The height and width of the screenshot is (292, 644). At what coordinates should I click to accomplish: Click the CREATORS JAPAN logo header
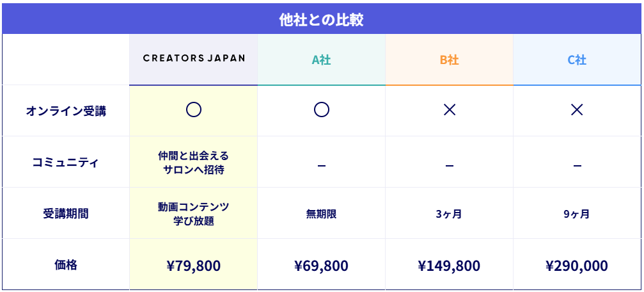(x=194, y=58)
